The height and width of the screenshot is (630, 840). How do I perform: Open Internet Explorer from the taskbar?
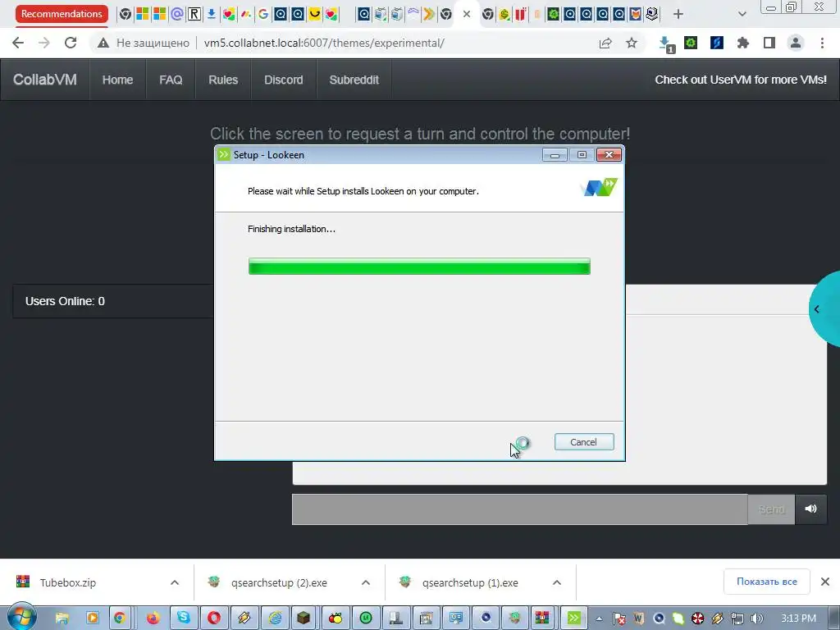point(275,619)
